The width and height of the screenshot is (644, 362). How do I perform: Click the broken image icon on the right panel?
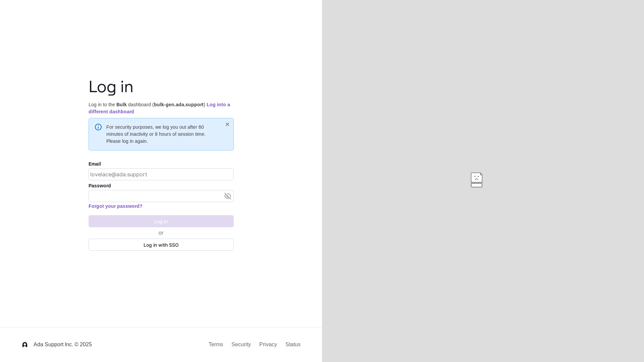(477, 180)
